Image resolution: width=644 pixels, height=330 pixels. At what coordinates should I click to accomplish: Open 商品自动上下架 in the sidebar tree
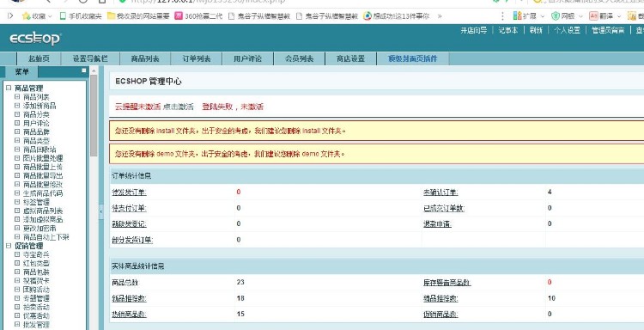click(46, 237)
